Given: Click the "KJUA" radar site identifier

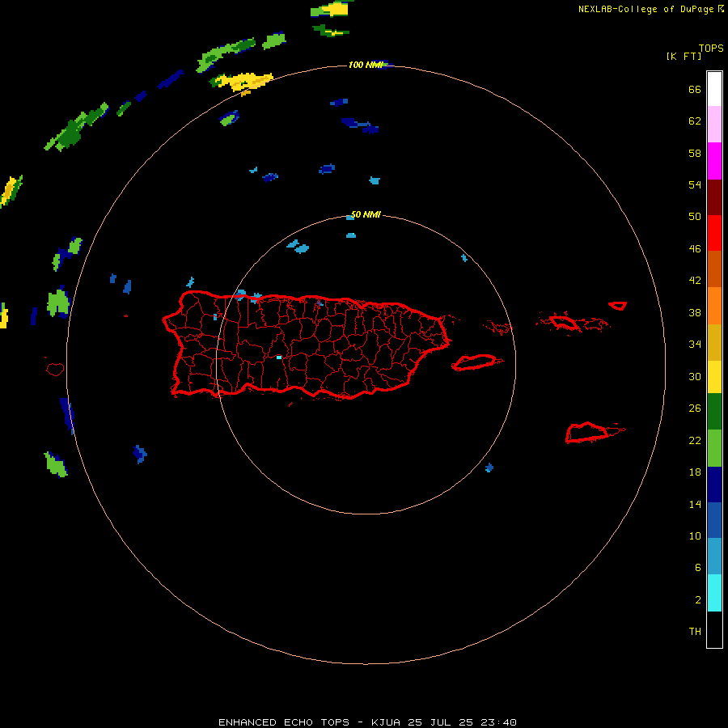Looking at the screenshot, I should pos(385,722).
